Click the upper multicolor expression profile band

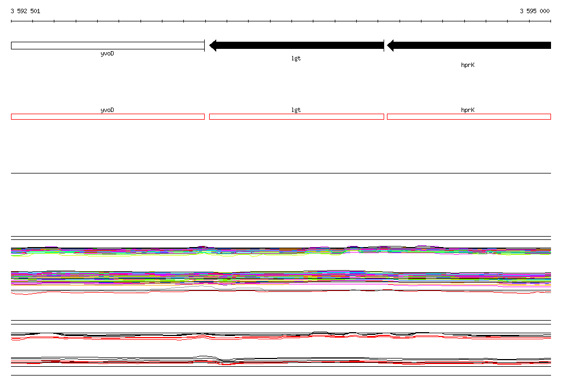pos(281,251)
